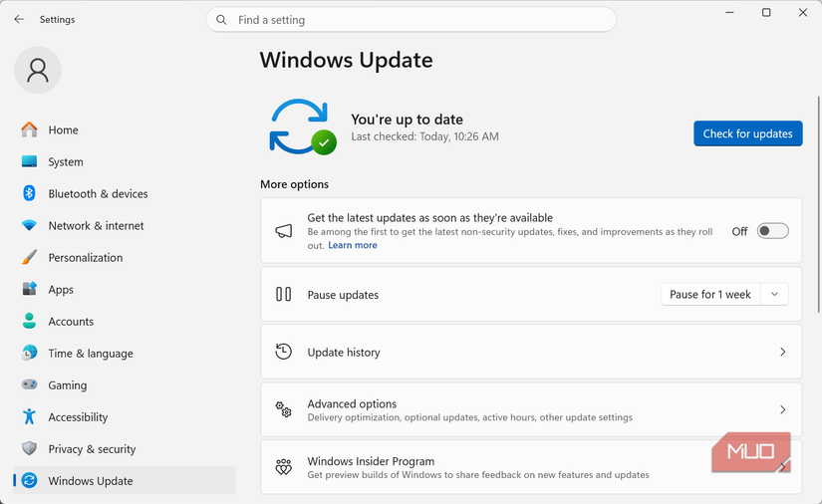Viewport: 822px width, 504px height.
Task: Click the System monitor icon
Action: pyautogui.click(x=29, y=161)
